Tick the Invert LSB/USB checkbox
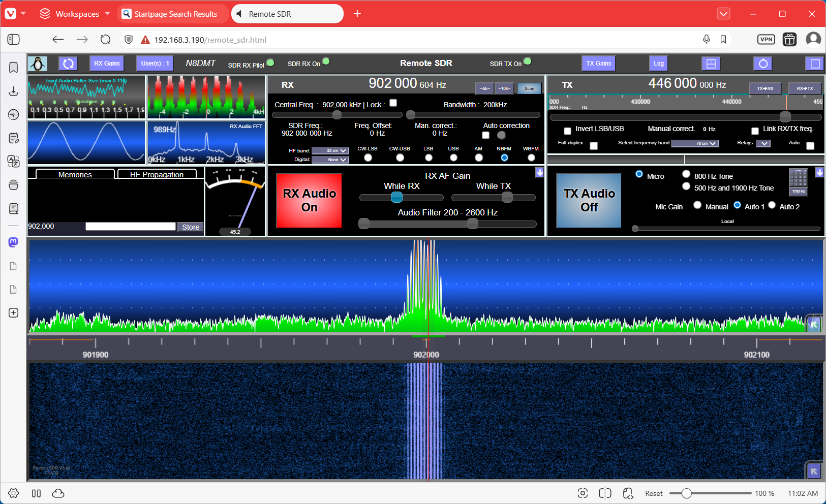 pos(567,131)
